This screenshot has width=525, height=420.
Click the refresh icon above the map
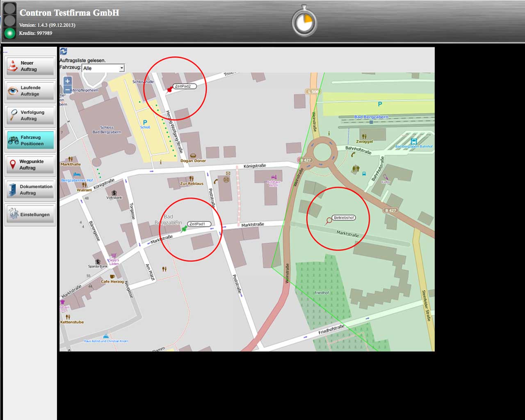(63, 51)
